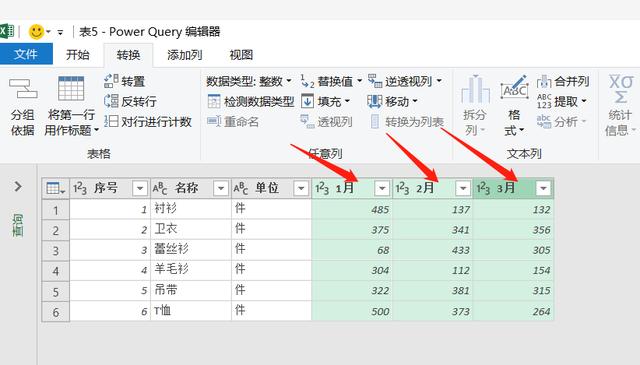Select row number 4 header

coord(56,271)
